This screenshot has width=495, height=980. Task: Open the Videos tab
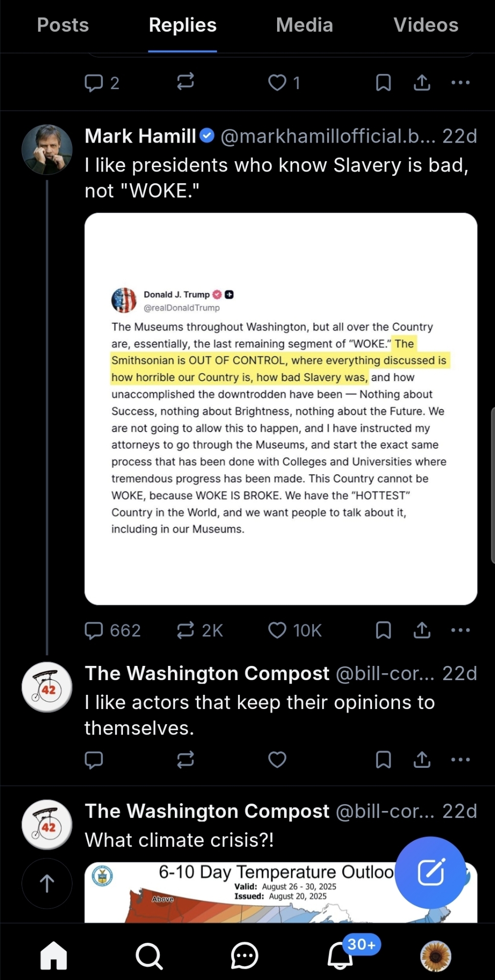426,25
